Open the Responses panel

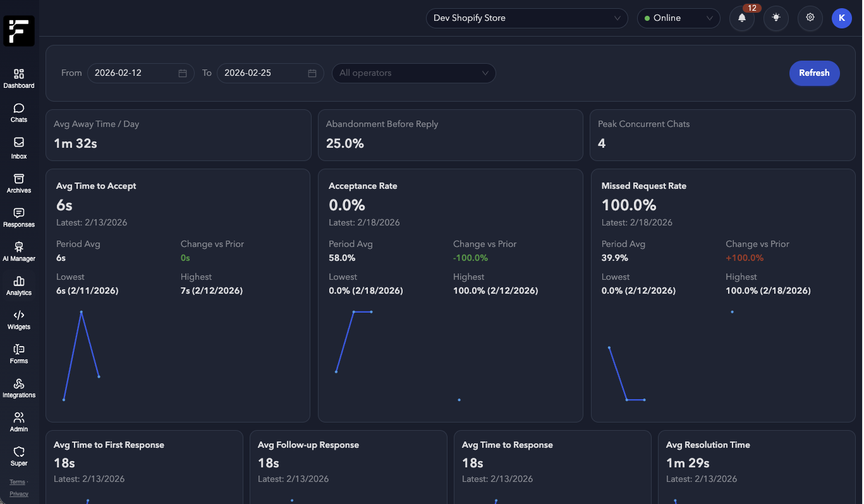pos(18,217)
